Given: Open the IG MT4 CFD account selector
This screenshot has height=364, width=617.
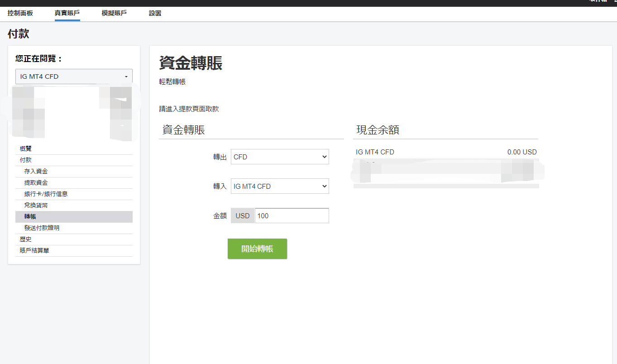Looking at the screenshot, I should tap(74, 77).
